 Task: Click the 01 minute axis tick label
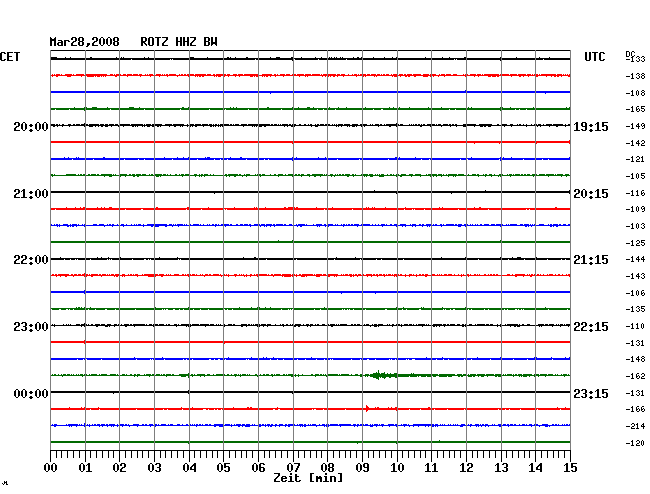(85, 467)
